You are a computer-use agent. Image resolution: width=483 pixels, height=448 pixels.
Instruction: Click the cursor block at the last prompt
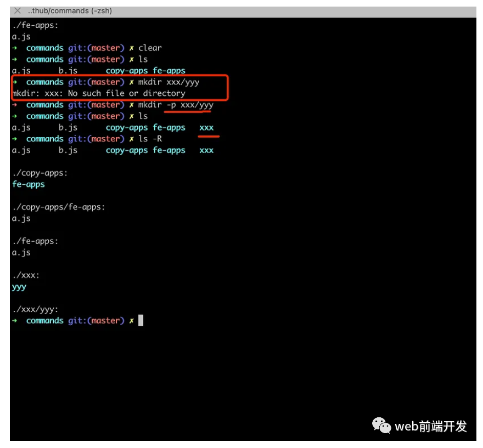point(141,321)
